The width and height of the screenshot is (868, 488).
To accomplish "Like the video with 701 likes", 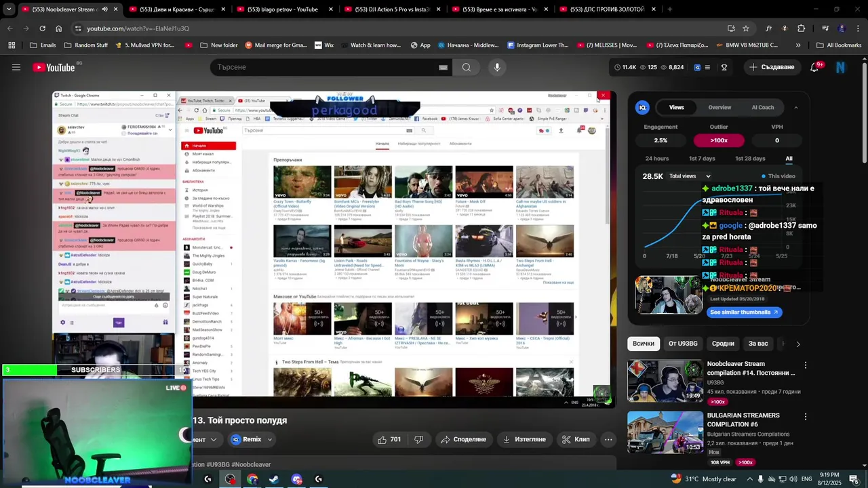I will pyautogui.click(x=390, y=439).
